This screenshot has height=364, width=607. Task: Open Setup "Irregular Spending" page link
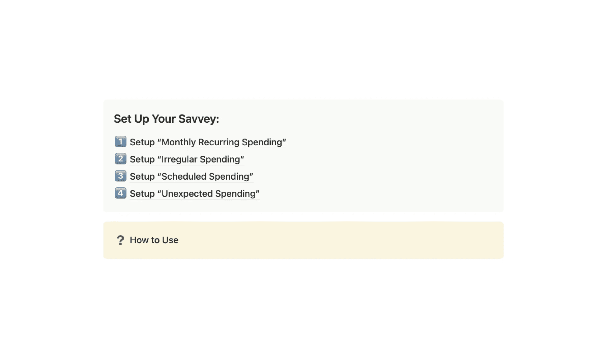(x=186, y=159)
